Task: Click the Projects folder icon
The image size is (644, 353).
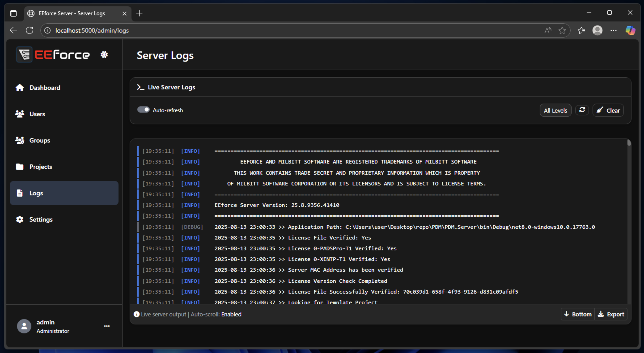Action: click(x=19, y=167)
